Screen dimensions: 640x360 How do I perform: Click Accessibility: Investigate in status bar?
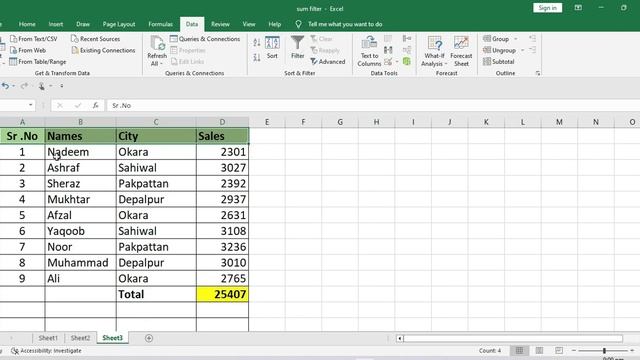tap(46, 351)
